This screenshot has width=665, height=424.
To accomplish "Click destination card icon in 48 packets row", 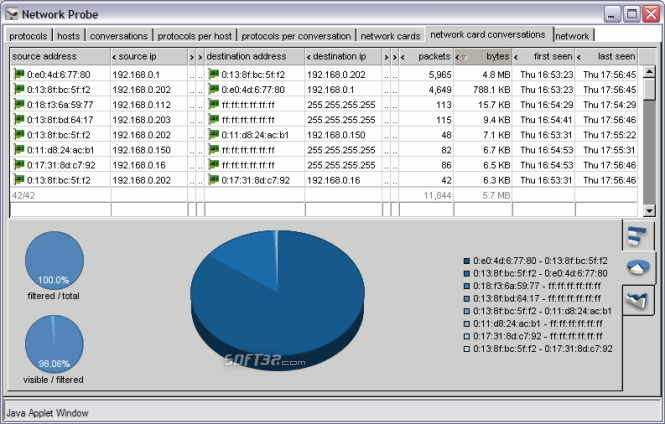I will click(213, 134).
